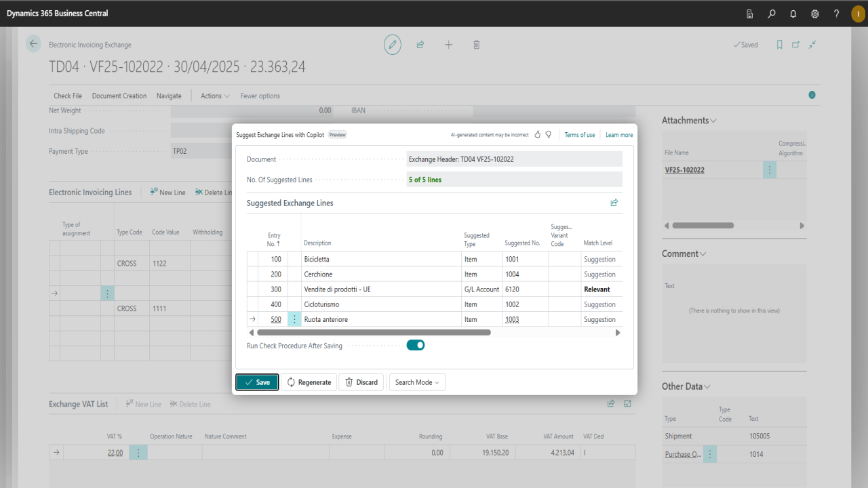
Task: Open the settings gear
Action: click(815, 14)
